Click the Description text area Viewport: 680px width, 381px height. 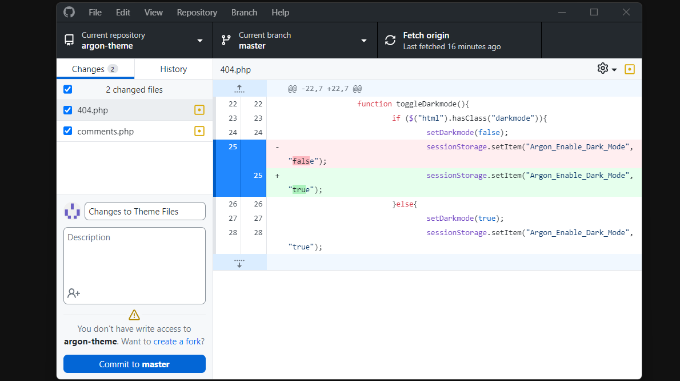(x=134, y=266)
